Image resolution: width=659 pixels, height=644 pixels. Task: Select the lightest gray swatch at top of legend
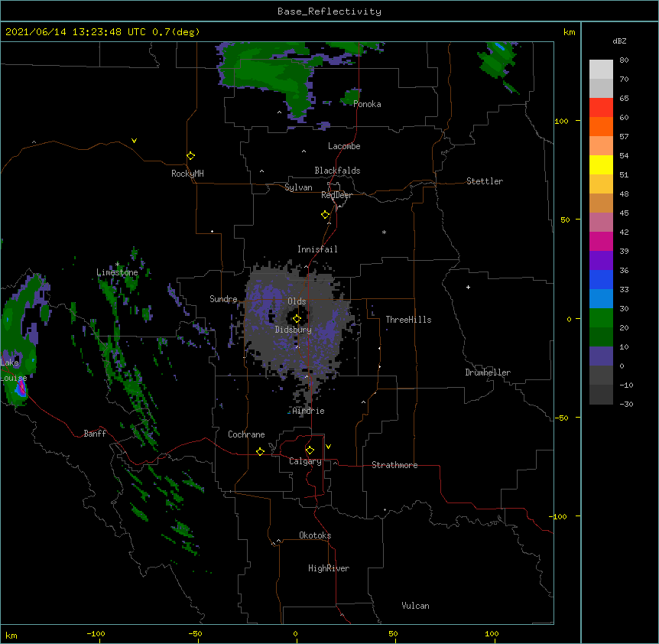pyautogui.click(x=601, y=69)
